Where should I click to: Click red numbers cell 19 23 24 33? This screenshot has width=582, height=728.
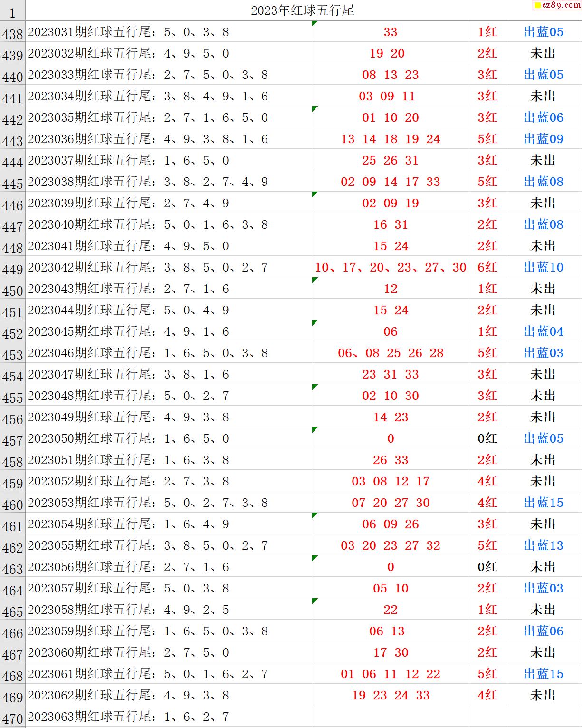tap(391, 695)
